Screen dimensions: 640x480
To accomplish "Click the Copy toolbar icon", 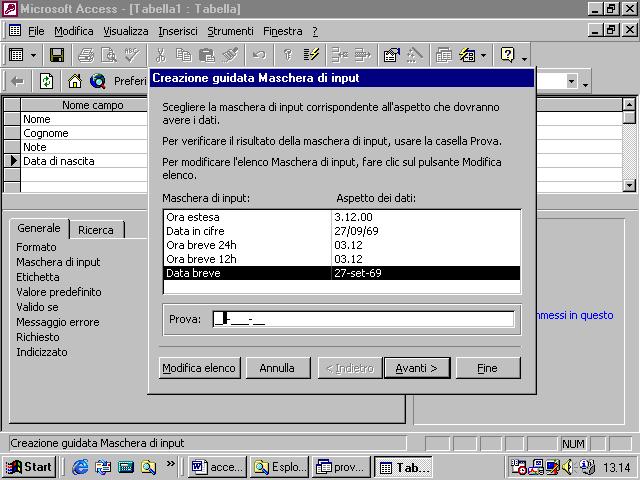I will [184, 55].
